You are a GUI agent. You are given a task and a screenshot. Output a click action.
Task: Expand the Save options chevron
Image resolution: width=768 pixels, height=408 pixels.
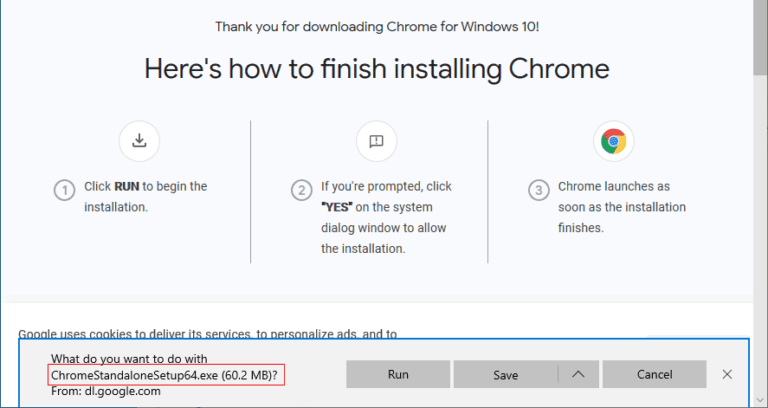578,375
